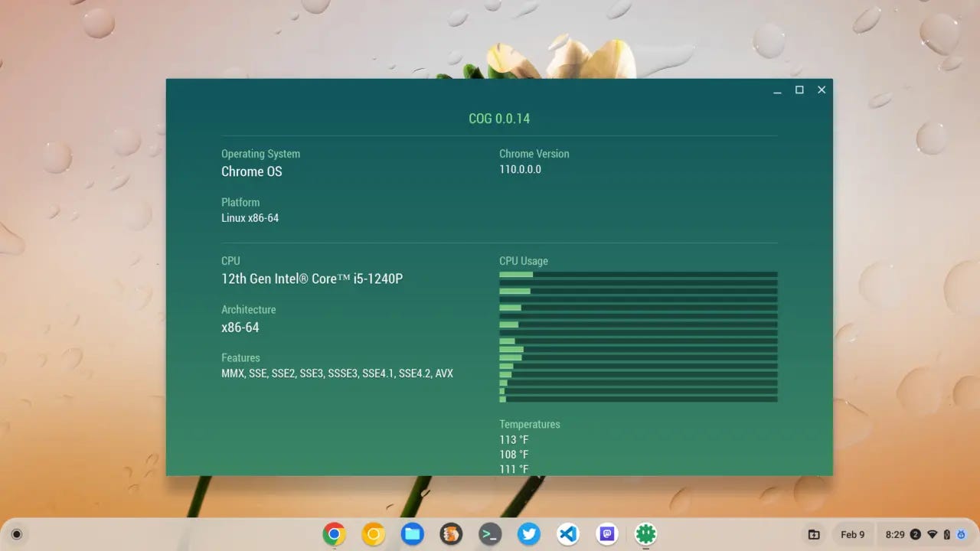The width and height of the screenshot is (980, 551).
Task: Click the Wi-Fi status icon
Action: 933,534
